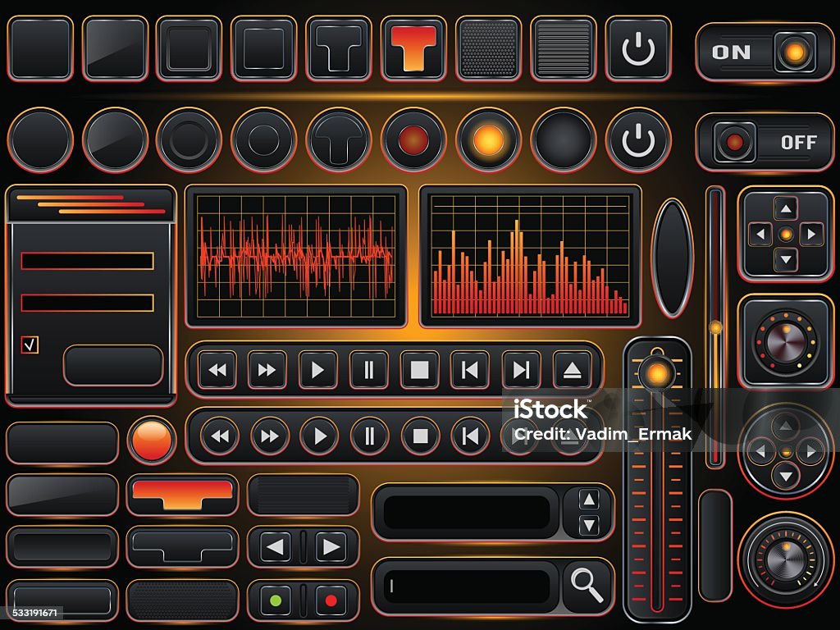The height and width of the screenshot is (630, 840).
Task: Skip to next track with square button
Action: pyautogui.click(x=521, y=370)
